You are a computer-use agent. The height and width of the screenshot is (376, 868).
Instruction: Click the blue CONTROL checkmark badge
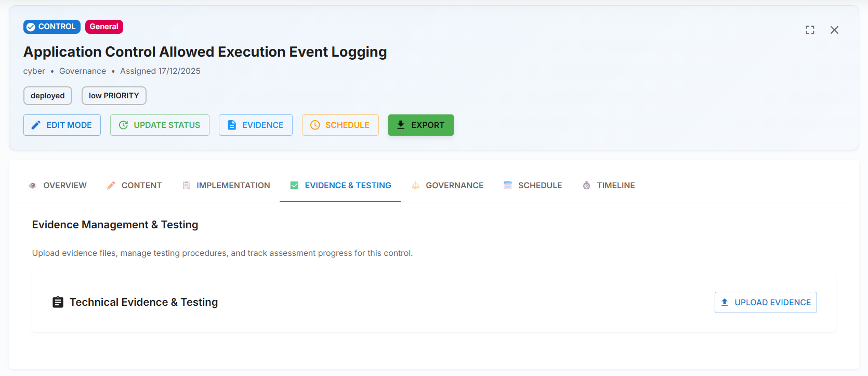(x=51, y=27)
